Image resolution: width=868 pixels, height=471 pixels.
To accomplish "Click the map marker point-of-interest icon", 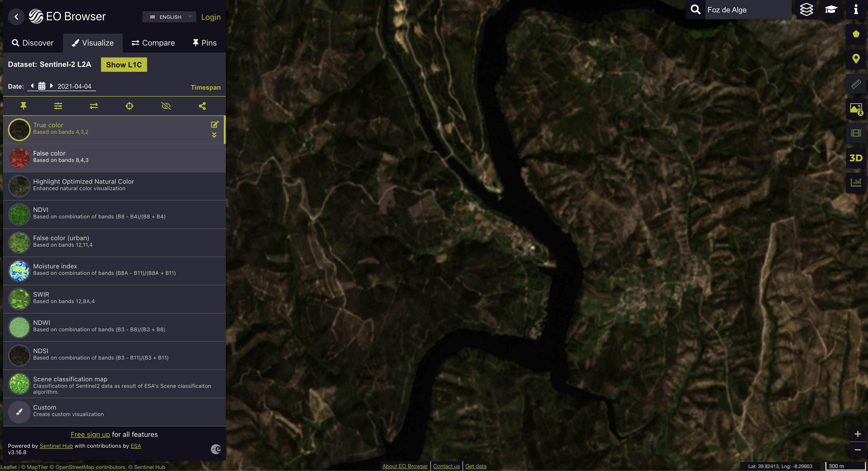I will (856, 59).
